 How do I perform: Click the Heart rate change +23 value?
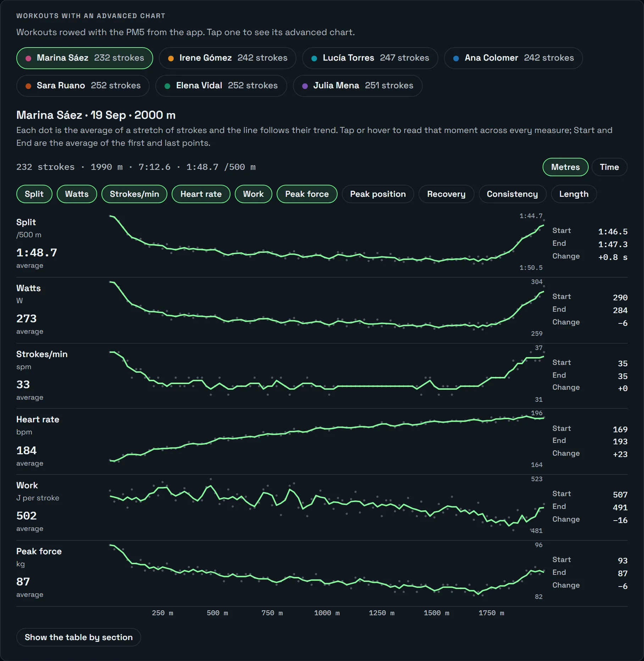620,454
